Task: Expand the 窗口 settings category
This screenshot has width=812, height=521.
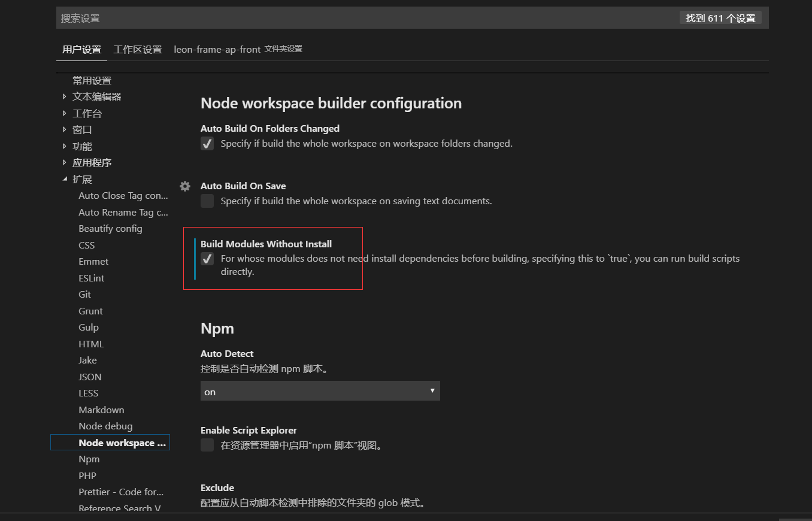Action: tap(65, 130)
